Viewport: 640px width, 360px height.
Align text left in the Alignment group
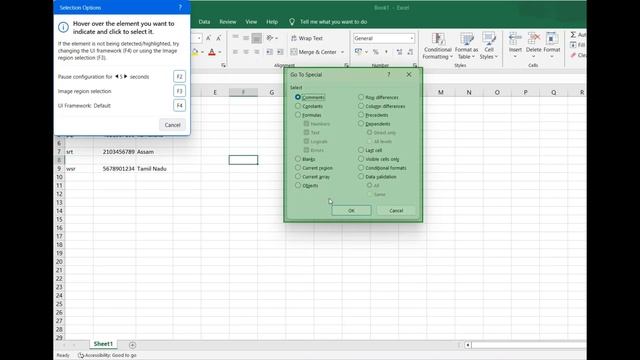pos(235,52)
